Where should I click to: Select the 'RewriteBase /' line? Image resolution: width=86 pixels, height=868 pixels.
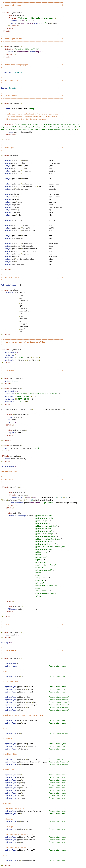point(10,355)
